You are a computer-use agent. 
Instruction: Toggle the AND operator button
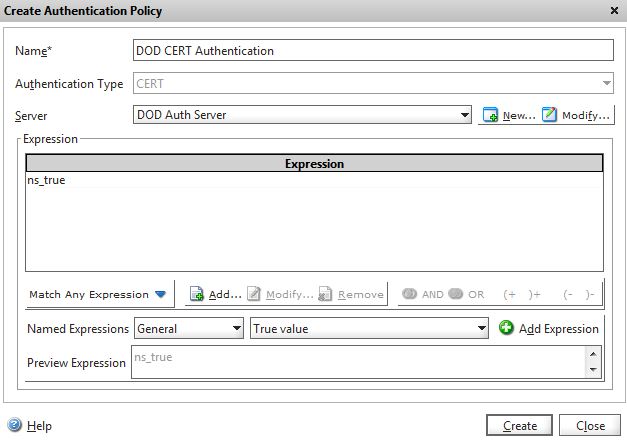(409, 295)
